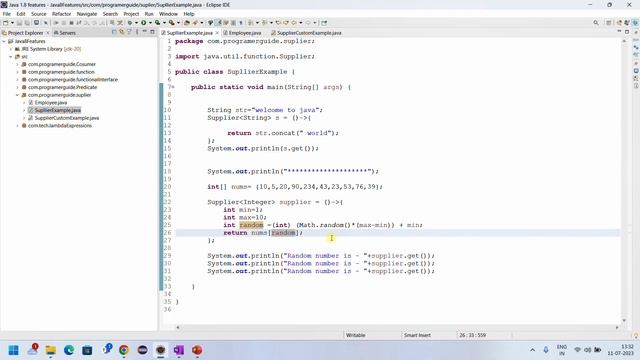The width and height of the screenshot is (640, 360).
Task: Click Link with Editor icon in Project Explorer
Action: (122, 32)
